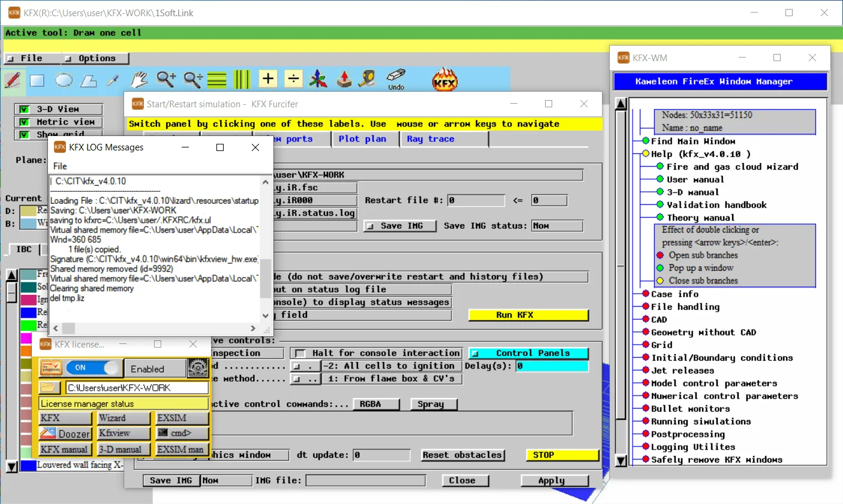This screenshot has height=504, width=843.
Task: Click the Reset obstacles button
Action: pos(462,455)
